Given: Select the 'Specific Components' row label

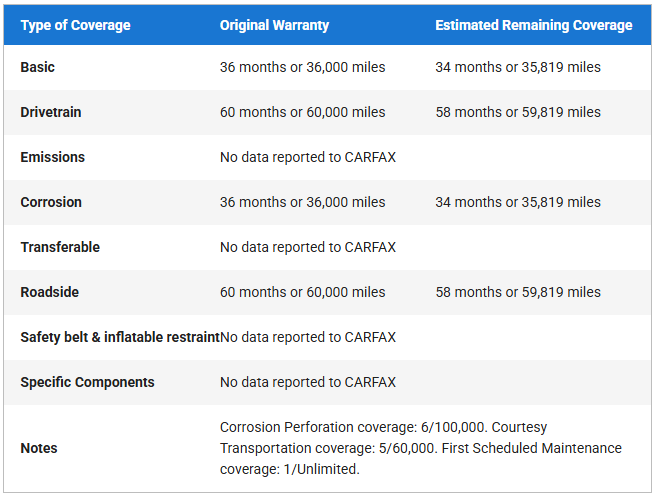Looking at the screenshot, I should click(87, 382).
